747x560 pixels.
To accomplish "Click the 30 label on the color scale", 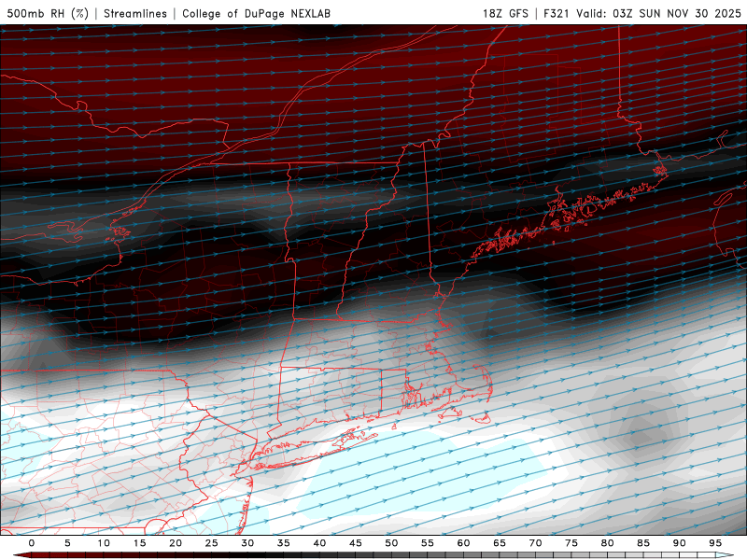I will 247,543.
